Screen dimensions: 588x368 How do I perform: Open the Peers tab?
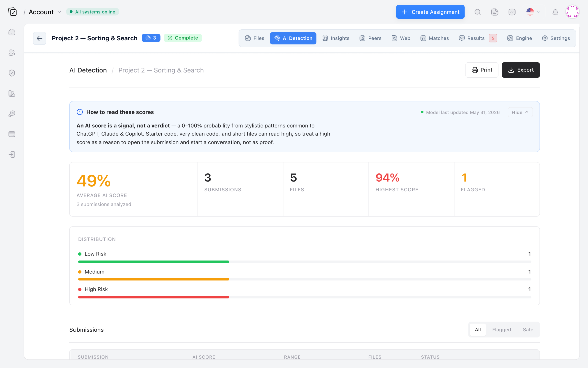(370, 38)
